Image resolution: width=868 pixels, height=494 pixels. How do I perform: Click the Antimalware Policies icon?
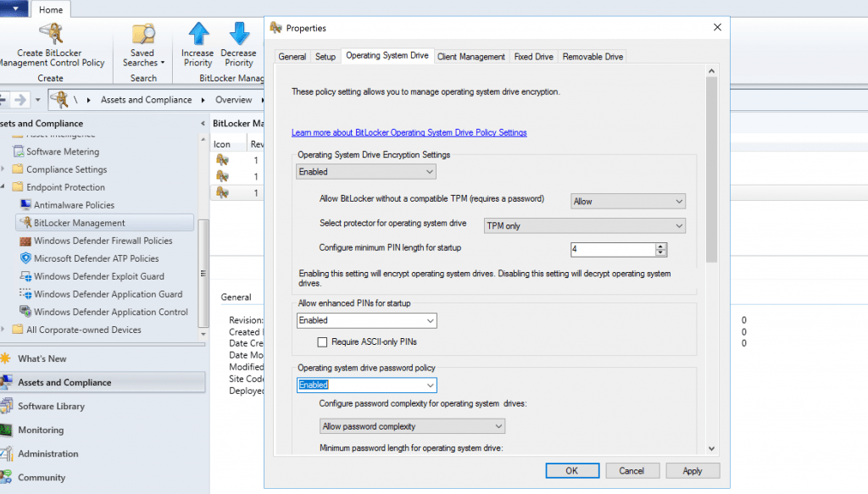click(x=25, y=205)
